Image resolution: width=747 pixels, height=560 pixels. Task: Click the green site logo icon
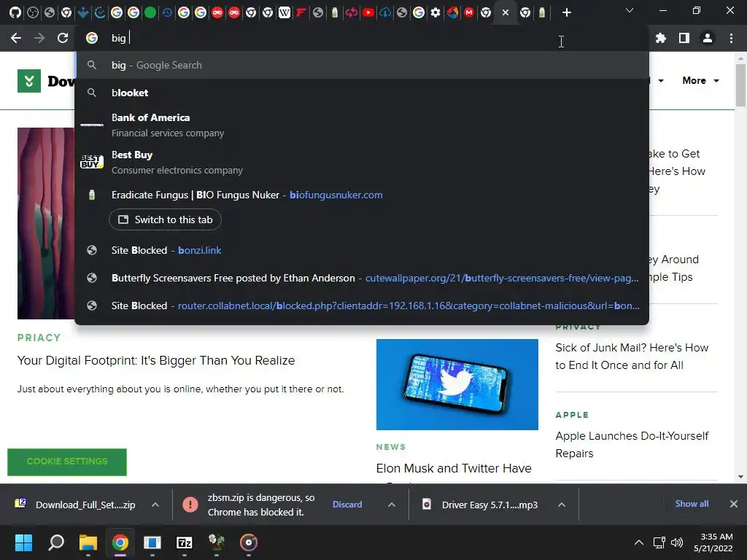click(29, 81)
